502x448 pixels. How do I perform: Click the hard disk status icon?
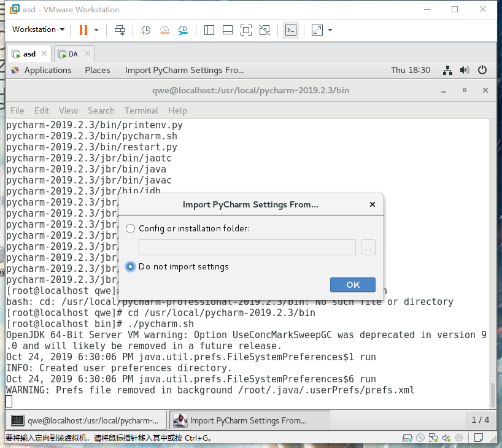pos(407,438)
